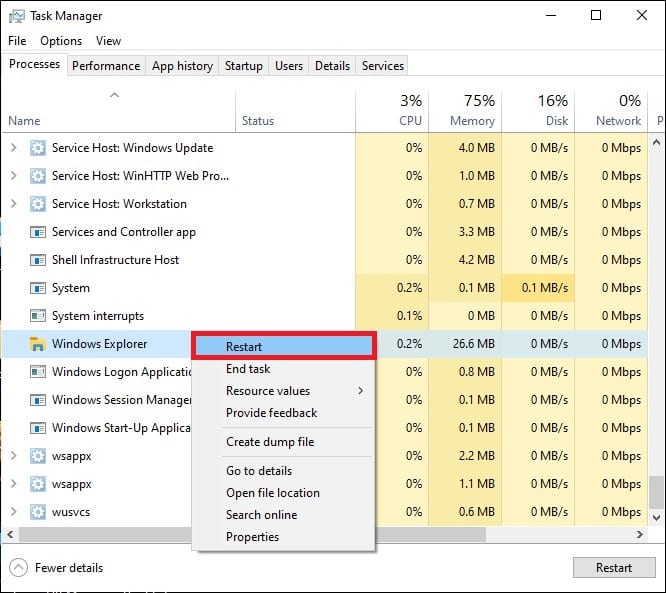Expand the wusvcs process group
Viewport: 666px width, 593px height.
click(14, 512)
